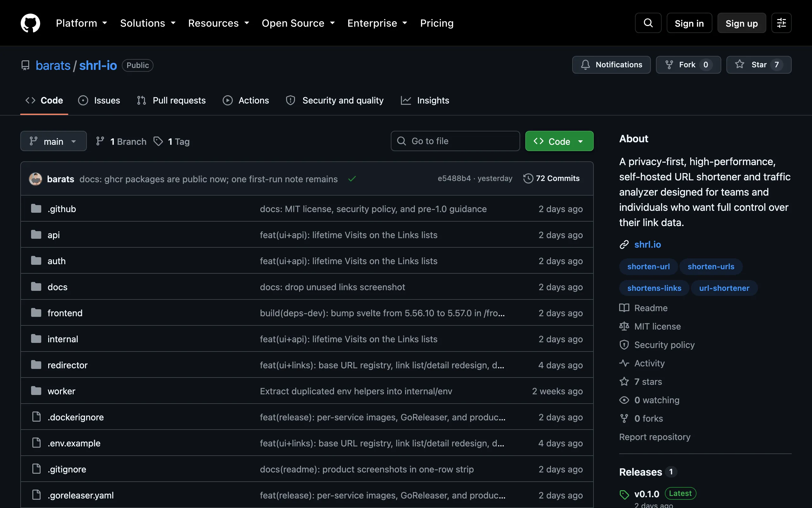This screenshot has height=508, width=812.
Task: Click the clock history icon beside 72 Commits
Action: pyautogui.click(x=528, y=178)
